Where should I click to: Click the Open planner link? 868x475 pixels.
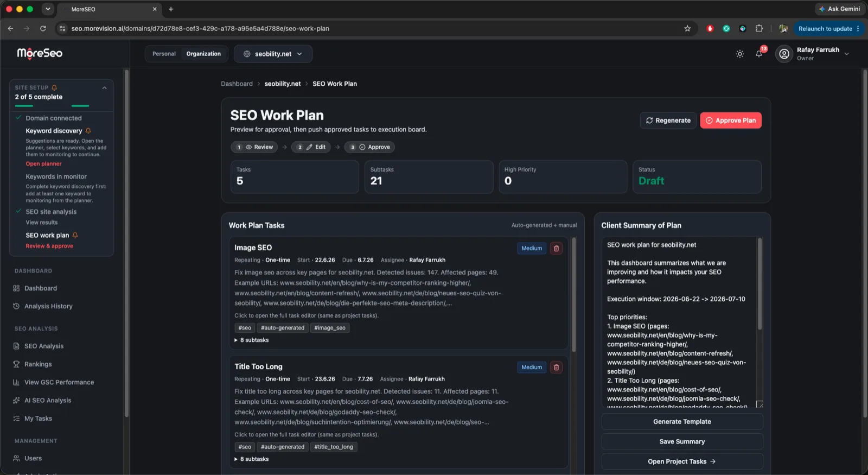pyautogui.click(x=43, y=164)
